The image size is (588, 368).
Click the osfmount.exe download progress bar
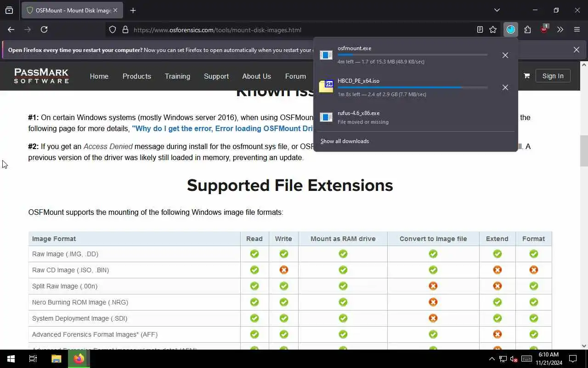(x=413, y=55)
